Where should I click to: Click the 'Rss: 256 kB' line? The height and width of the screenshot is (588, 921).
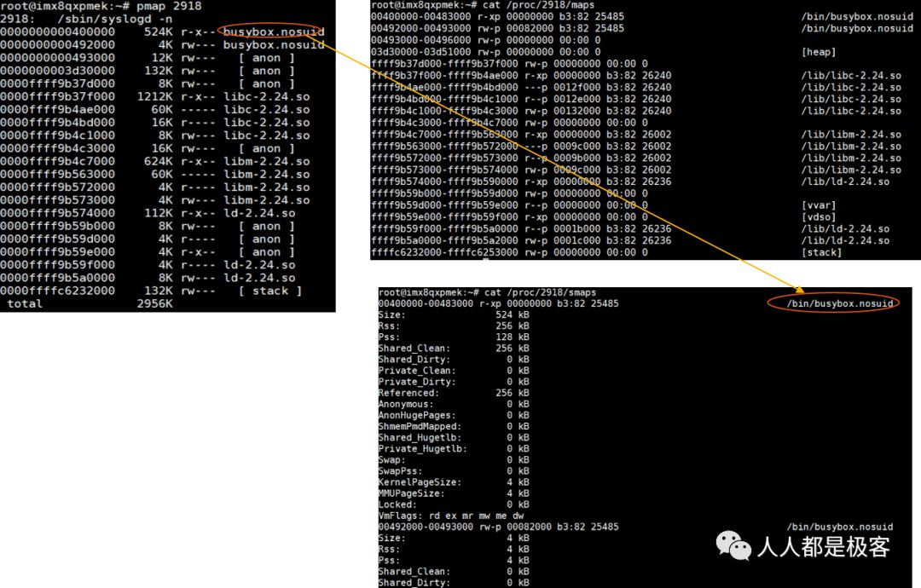(x=454, y=326)
